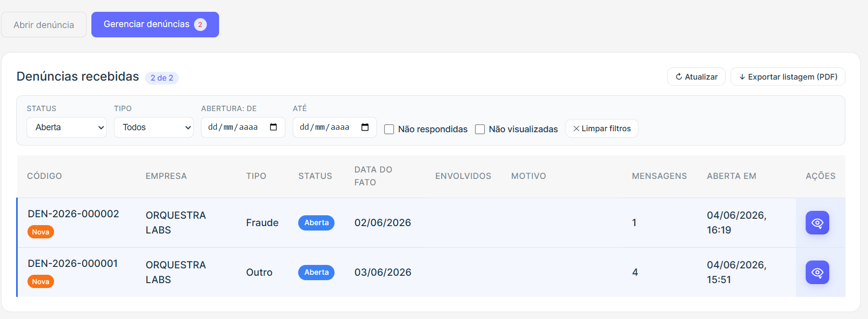Screen dimensions: 868x319
Task: Click the notification badge showing 2
Action: click(200, 25)
